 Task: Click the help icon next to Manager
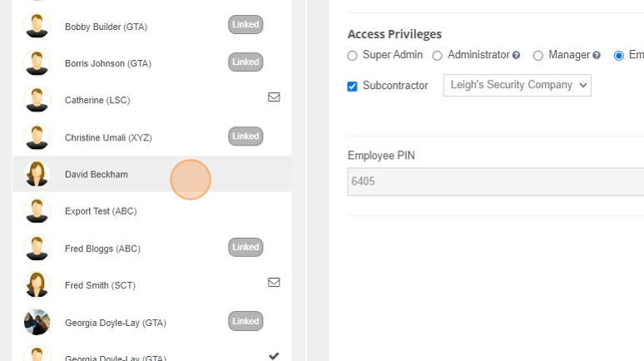tap(597, 55)
